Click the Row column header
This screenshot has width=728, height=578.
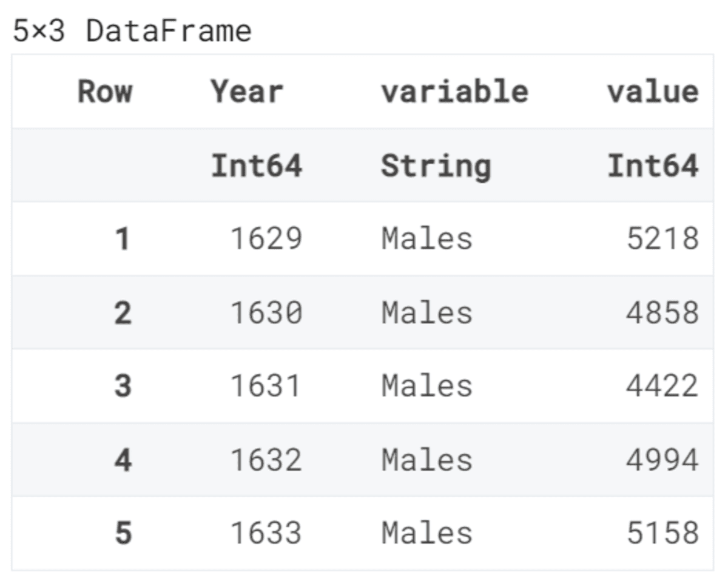coord(104,92)
